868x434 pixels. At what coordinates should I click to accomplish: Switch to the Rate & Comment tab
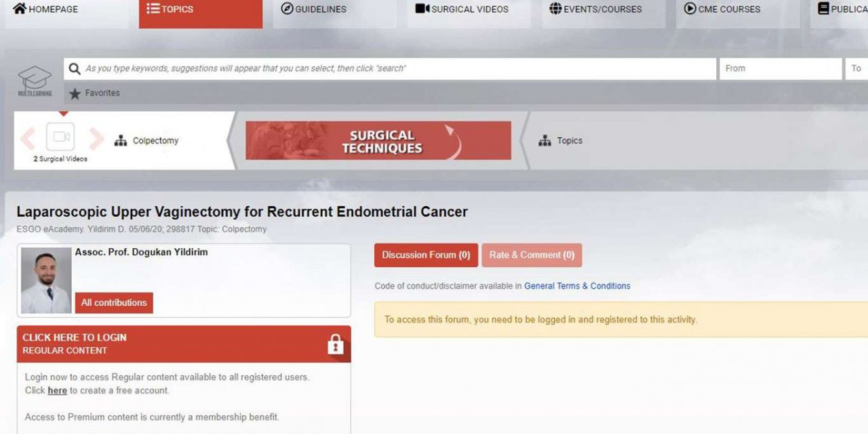[532, 255]
